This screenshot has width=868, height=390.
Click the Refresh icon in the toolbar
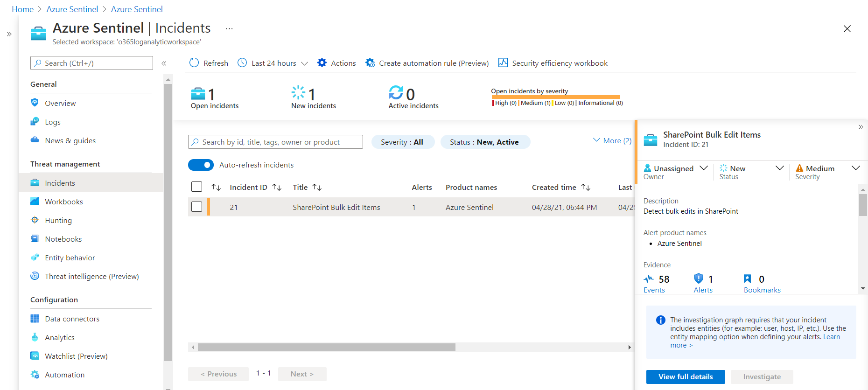[x=194, y=63]
